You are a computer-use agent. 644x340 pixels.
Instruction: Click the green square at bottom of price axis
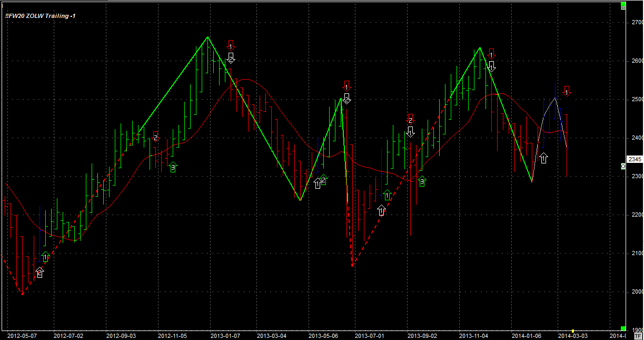(x=623, y=328)
